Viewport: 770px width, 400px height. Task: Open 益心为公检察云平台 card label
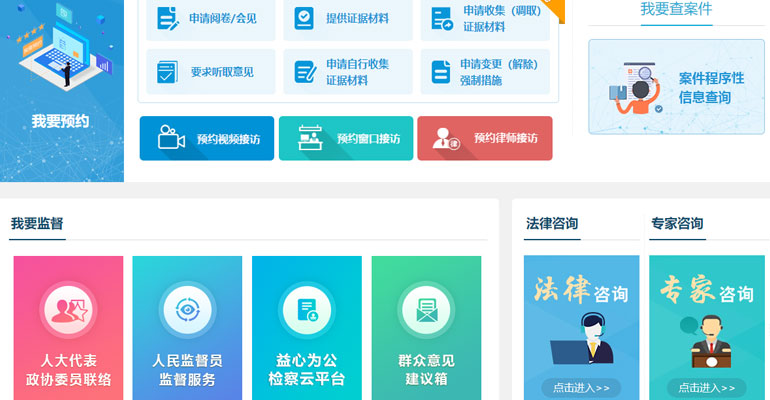coord(307,370)
